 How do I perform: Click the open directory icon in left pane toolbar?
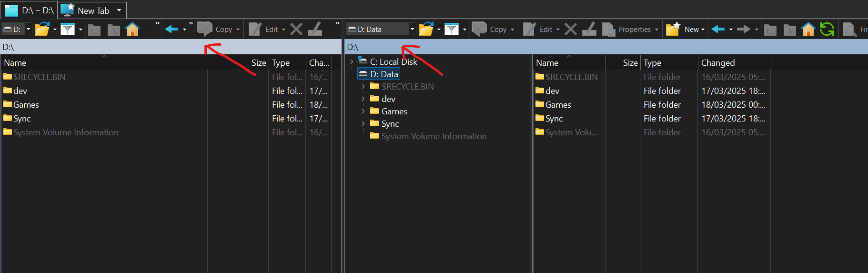[x=42, y=30]
